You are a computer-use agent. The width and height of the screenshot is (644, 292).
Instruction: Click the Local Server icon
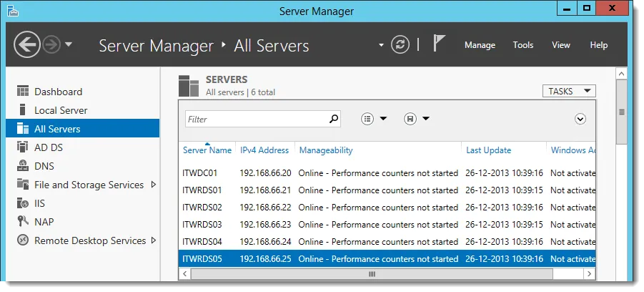tap(23, 109)
